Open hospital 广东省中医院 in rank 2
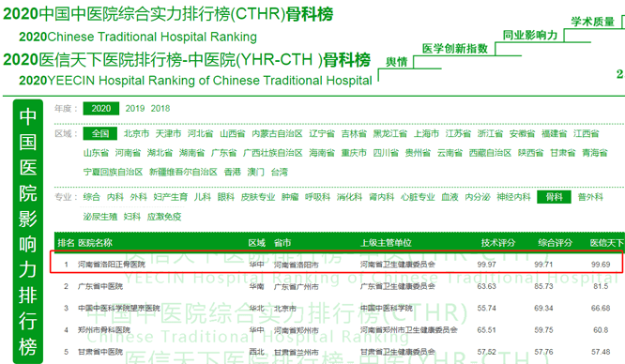This screenshot has height=364, width=625. pyautogui.click(x=100, y=286)
